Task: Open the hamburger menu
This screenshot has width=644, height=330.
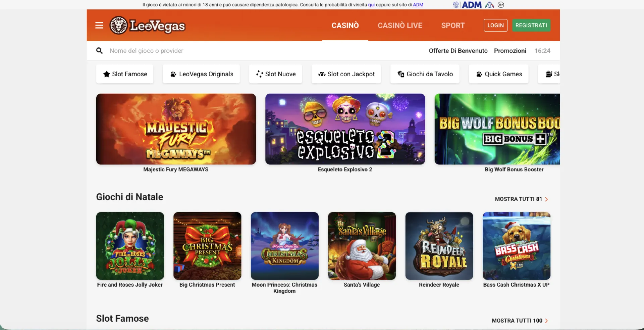Action: [99, 25]
